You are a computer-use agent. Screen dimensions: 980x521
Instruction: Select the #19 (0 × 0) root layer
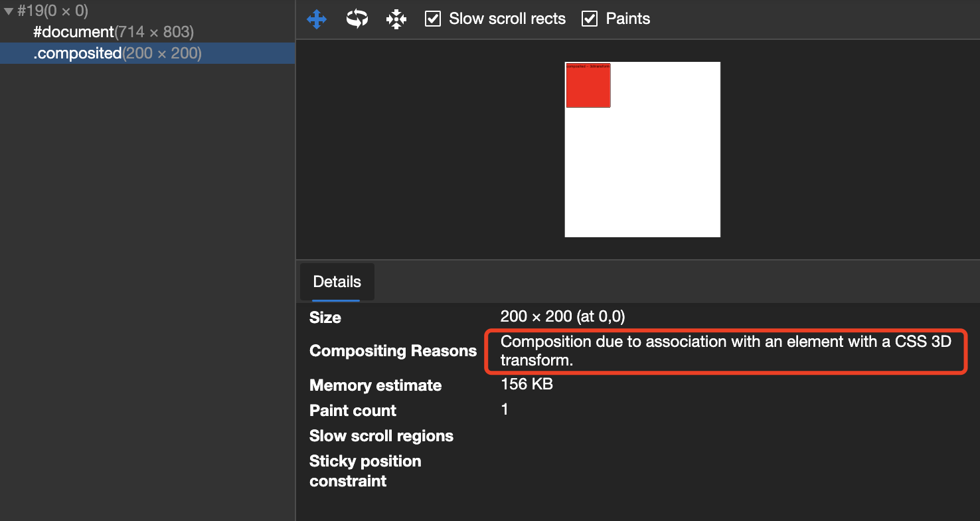pos(52,11)
